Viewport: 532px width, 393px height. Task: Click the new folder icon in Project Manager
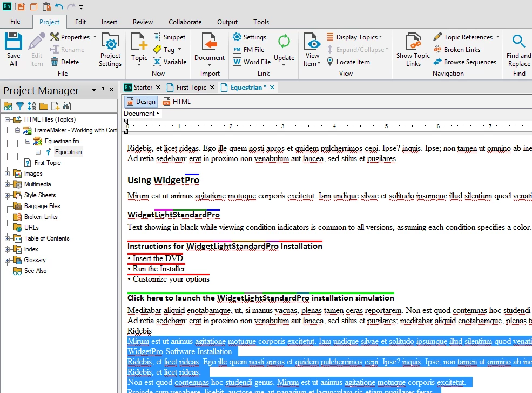coord(44,106)
